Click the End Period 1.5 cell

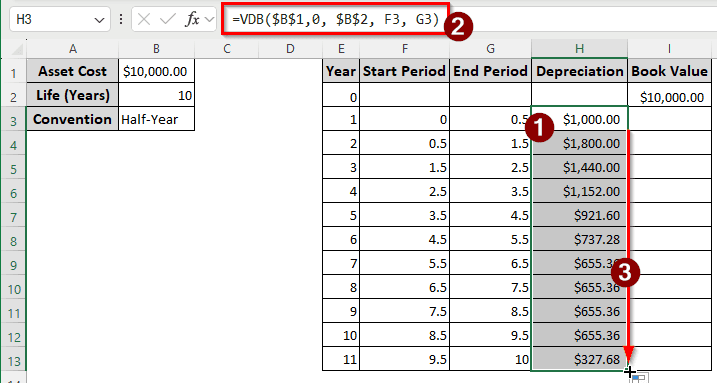point(491,143)
